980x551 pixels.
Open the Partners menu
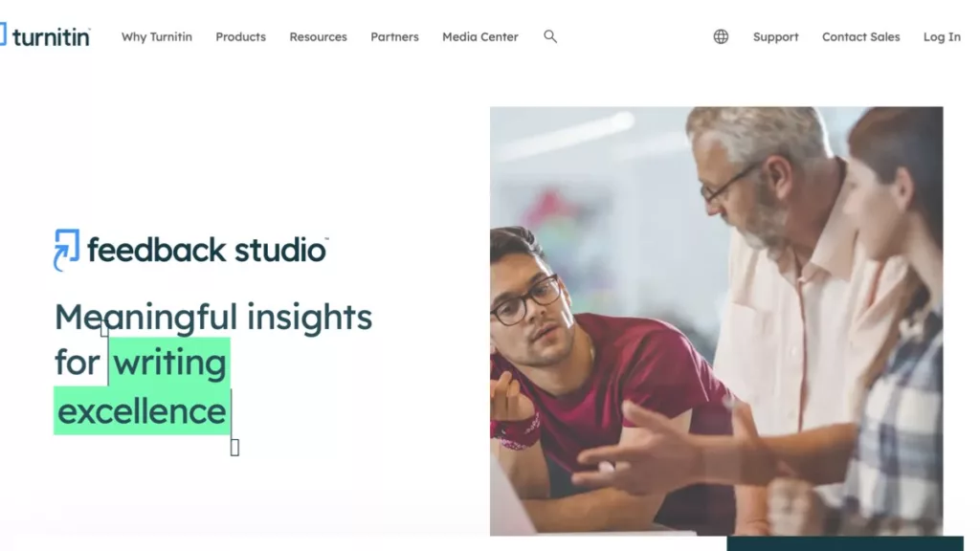click(x=394, y=37)
